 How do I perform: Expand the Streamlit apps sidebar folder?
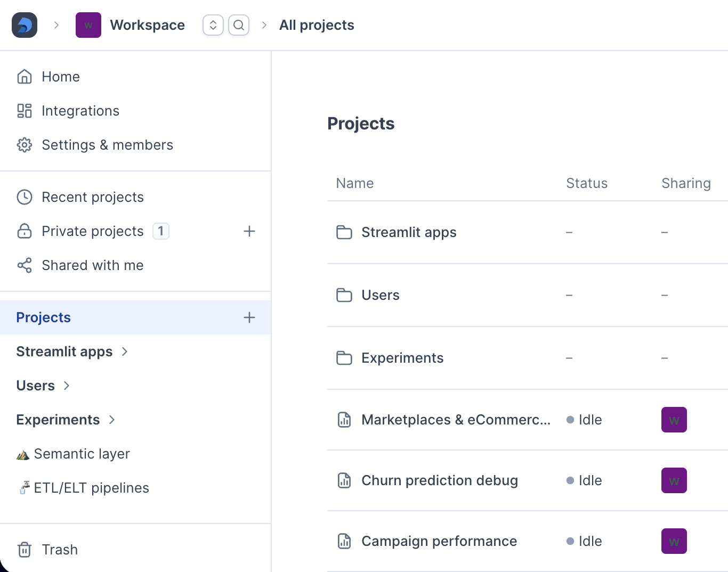tap(125, 352)
